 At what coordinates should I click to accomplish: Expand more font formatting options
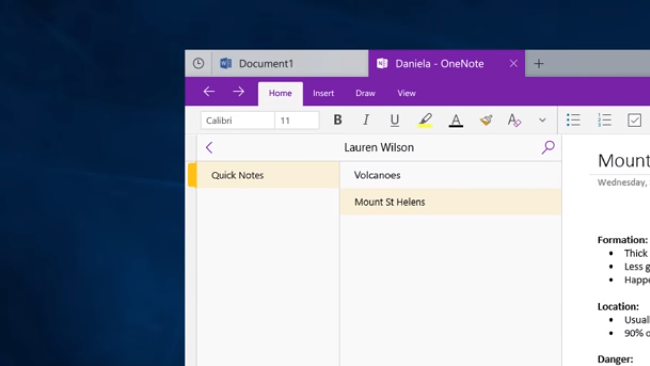[542, 120]
